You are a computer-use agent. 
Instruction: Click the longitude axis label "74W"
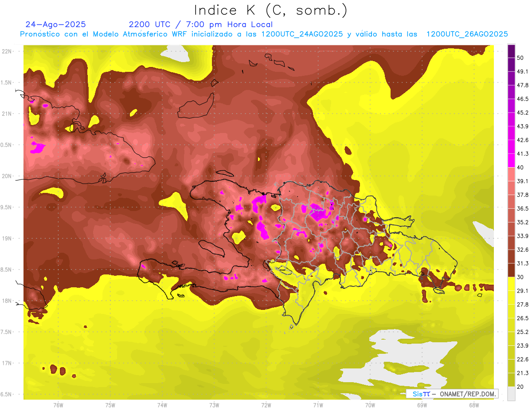[x=162, y=405]
